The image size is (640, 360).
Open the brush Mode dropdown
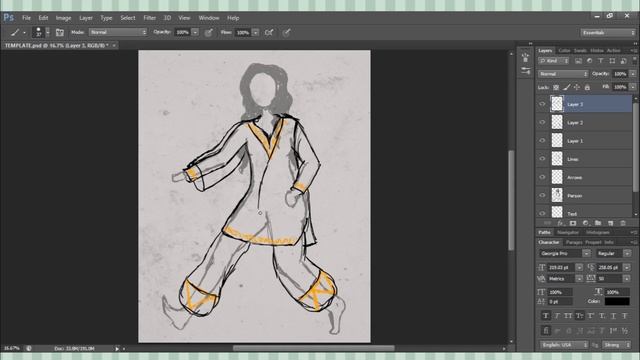pos(118,32)
